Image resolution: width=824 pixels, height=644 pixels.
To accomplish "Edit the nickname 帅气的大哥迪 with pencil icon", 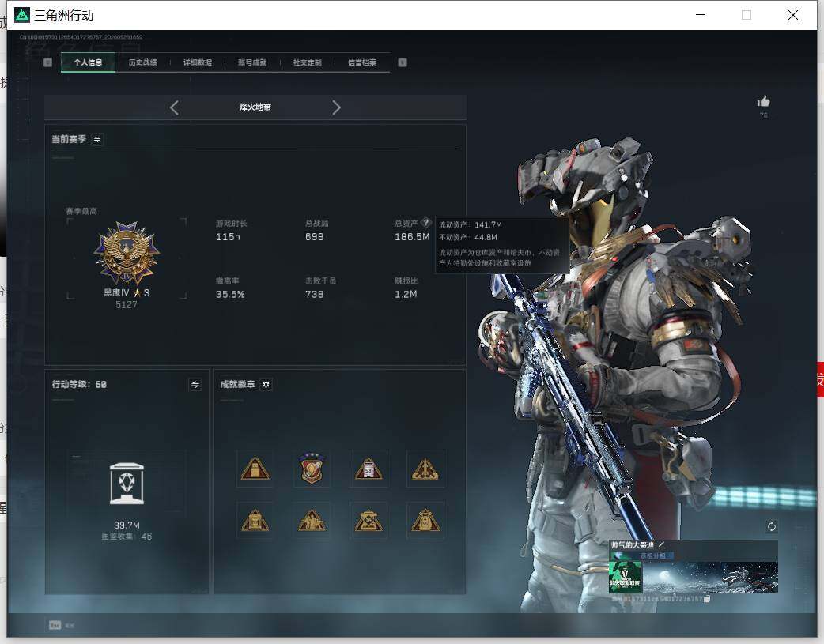I will click(x=661, y=544).
